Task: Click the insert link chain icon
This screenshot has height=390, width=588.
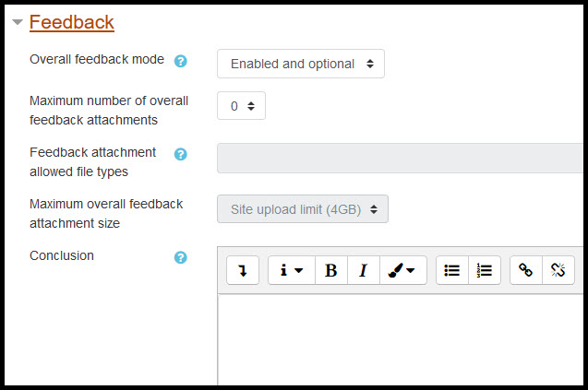Action: [x=526, y=270]
